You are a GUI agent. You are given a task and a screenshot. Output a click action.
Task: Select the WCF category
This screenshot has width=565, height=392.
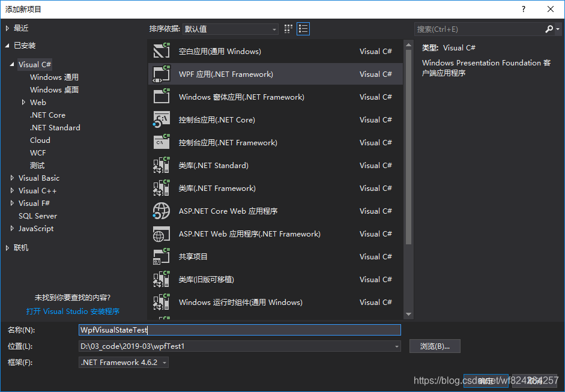[x=38, y=152]
